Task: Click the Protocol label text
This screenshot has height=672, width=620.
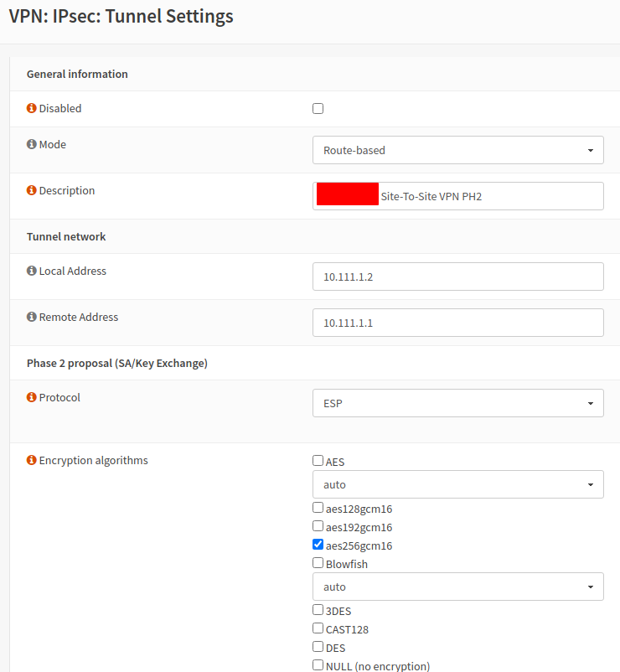Action: (59, 398)
